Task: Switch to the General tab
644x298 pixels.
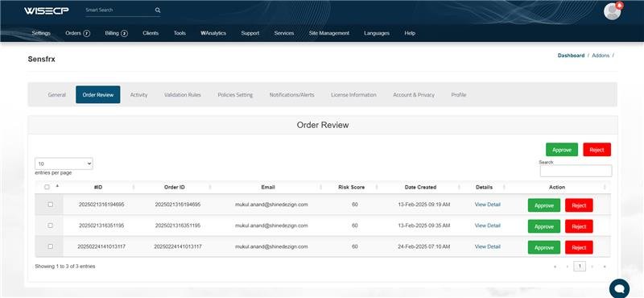Action: coord(56,94)
